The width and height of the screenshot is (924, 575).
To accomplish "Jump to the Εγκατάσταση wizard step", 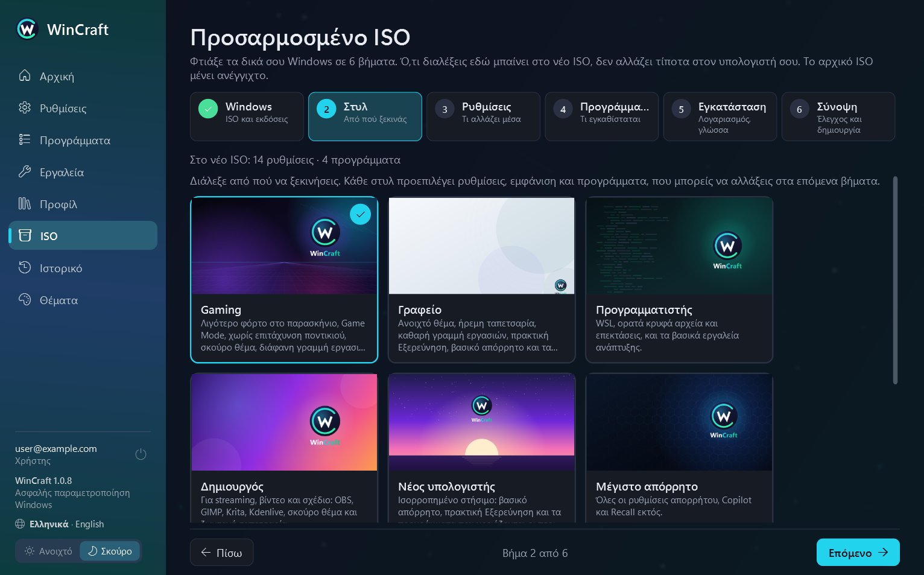I will tap(720, 116).
